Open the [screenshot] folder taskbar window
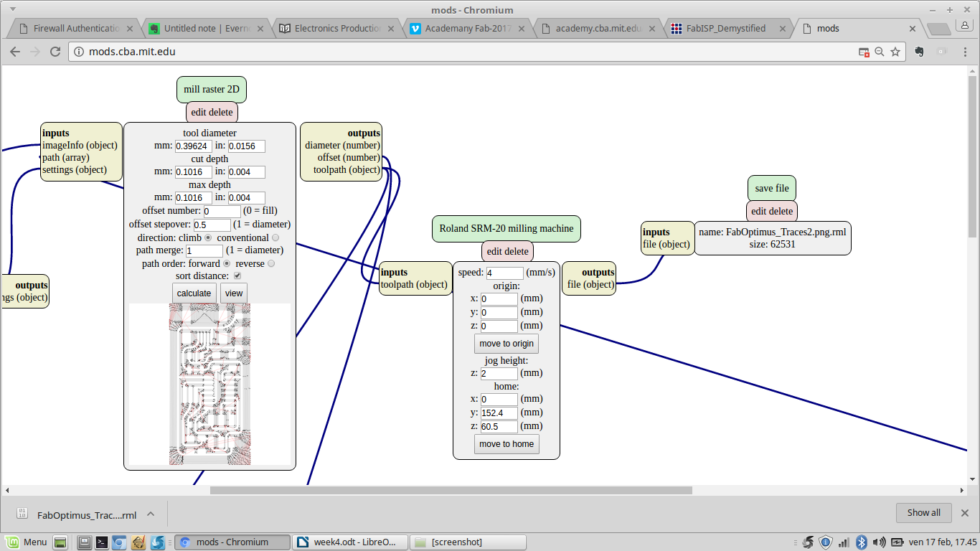Viewport: 980px width, 551px height. coord(469,542)
